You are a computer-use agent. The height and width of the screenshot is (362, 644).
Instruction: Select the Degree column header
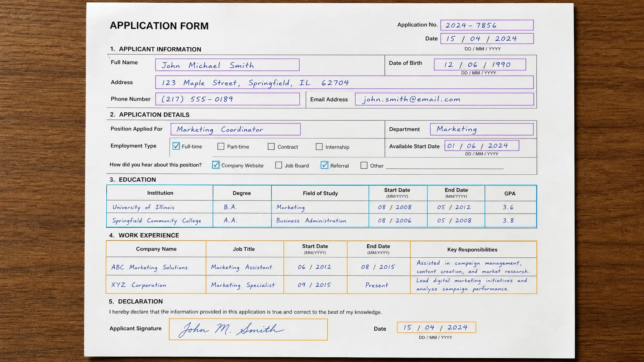point(242,193)
